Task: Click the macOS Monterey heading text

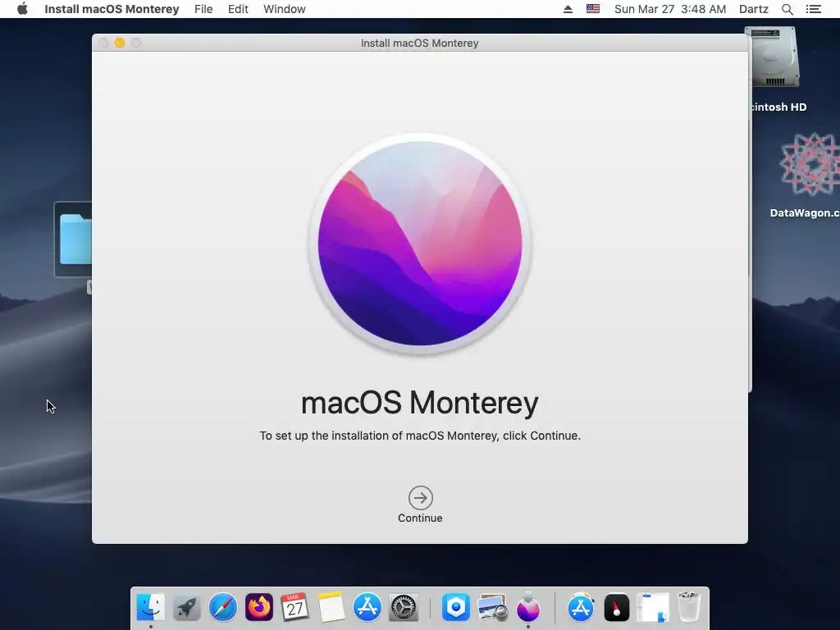Action: [420, 403]
